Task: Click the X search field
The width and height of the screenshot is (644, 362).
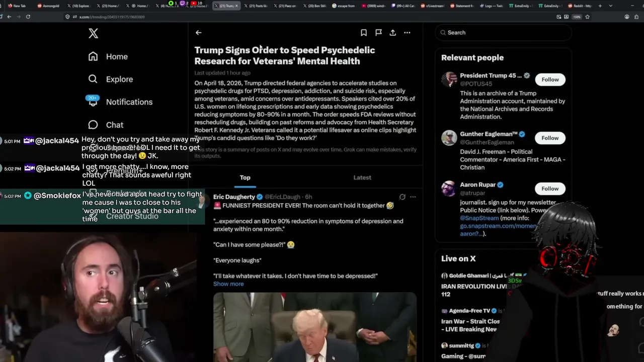Action: point(503,33)
